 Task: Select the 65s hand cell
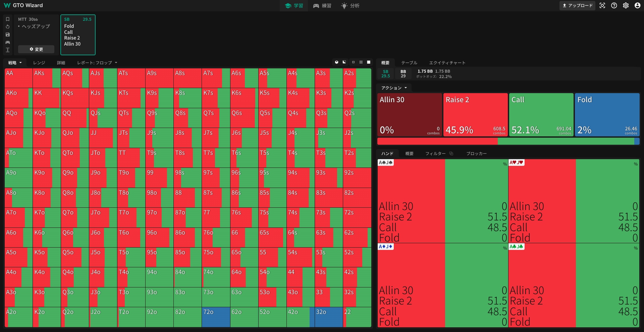[272, 237]
